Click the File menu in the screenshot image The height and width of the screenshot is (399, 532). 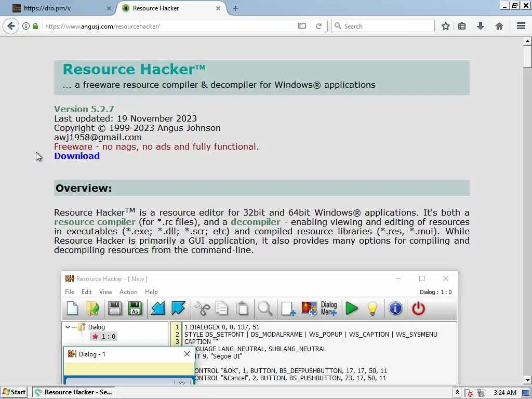tap(70, 292)
